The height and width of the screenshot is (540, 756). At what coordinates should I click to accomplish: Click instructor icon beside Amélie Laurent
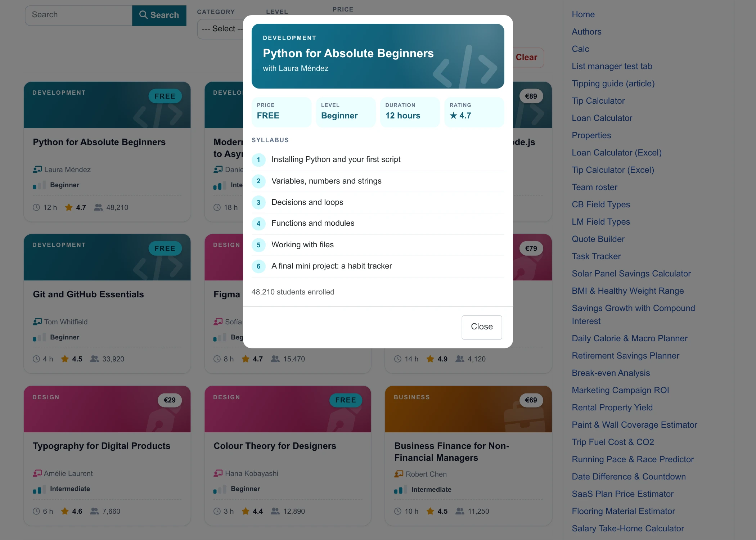(37, 473)
